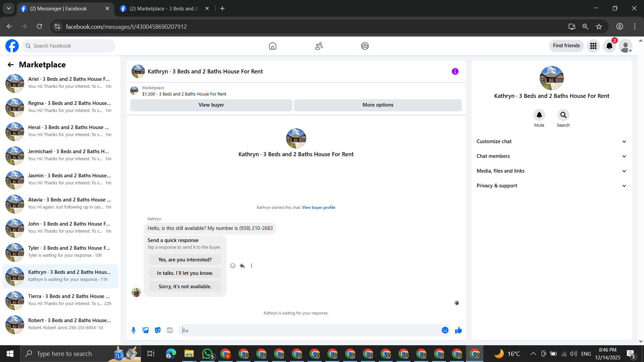Click the View buyer button
This screenshot has height=362, width=644.
(x=211, y=105)
